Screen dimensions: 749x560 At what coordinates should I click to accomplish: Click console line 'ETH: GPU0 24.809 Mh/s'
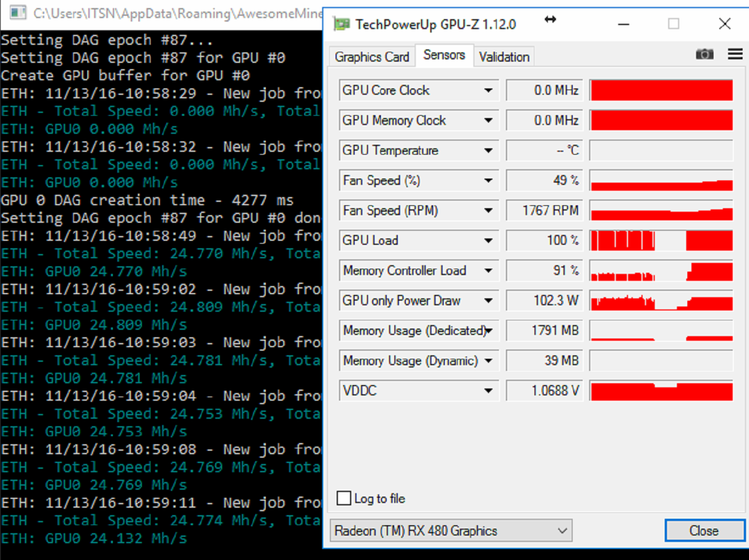(94, 325)
